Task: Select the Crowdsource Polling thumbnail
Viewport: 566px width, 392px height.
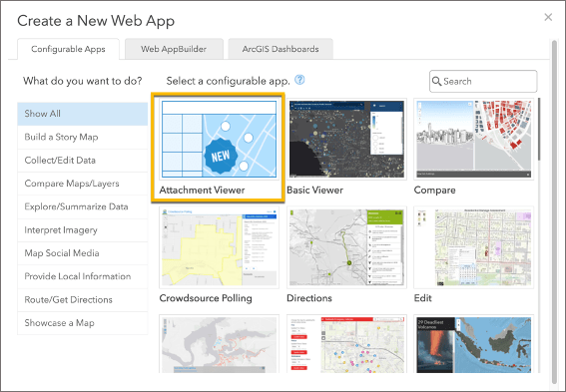Action: (x=219, y=247)
